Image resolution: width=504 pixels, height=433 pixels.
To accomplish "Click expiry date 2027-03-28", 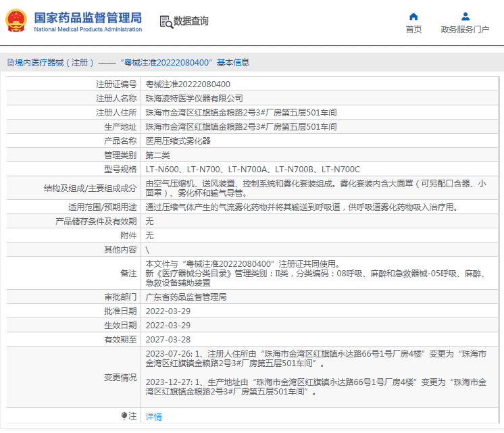I will point(168,340).
